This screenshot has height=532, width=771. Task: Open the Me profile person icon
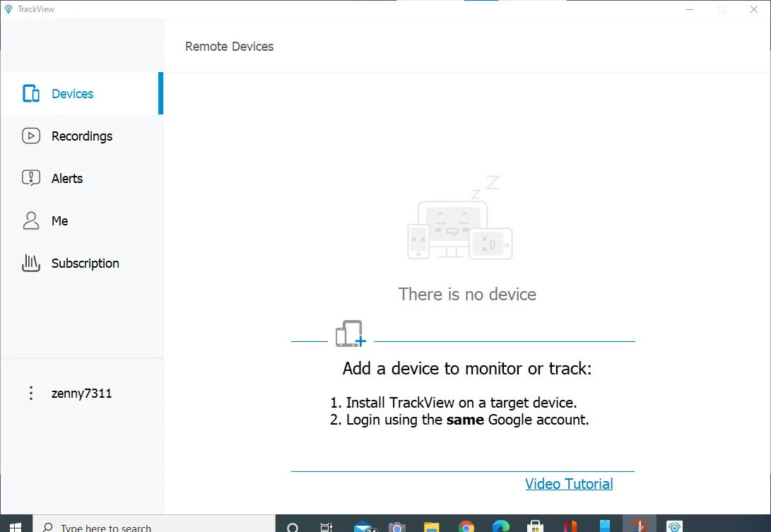click(x=31, y=220)
